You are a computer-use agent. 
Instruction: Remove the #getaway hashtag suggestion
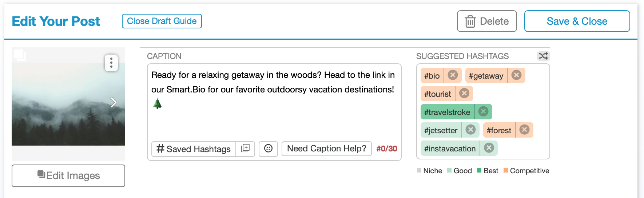click(516, 75)
